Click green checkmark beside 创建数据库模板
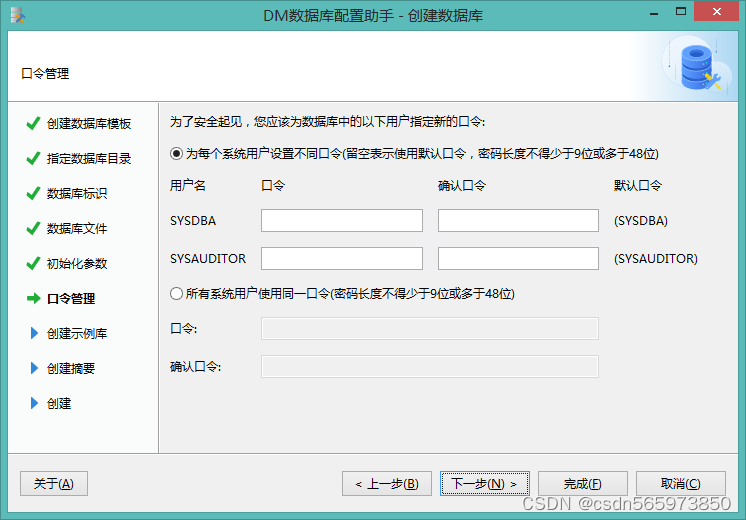 [33, 123]
